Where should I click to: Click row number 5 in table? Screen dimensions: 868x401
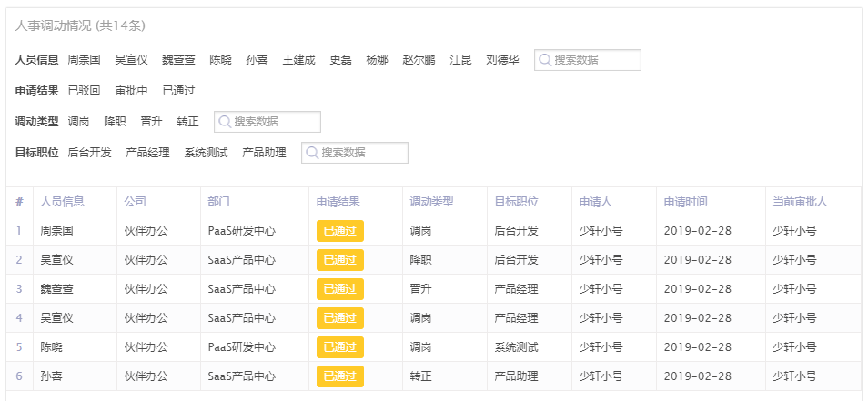[19, 347]
